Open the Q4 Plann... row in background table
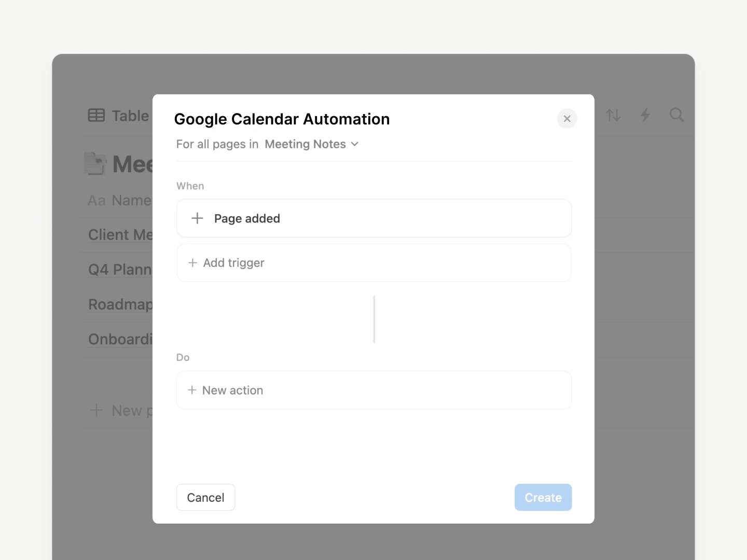 click(120, 270)
